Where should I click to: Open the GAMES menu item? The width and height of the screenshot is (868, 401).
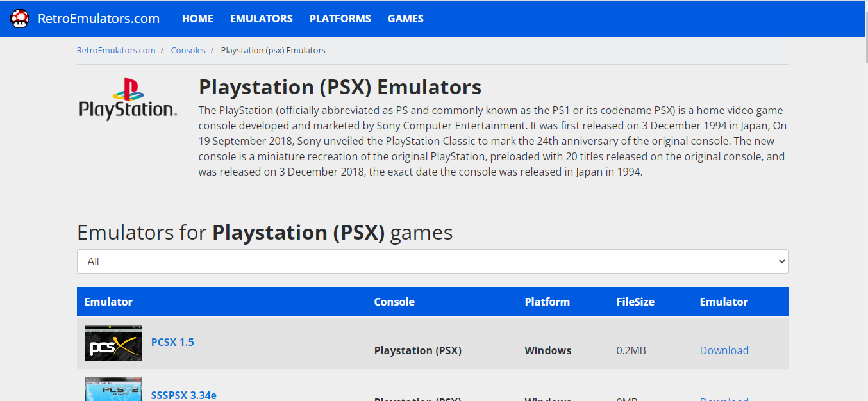pos(406,19)
